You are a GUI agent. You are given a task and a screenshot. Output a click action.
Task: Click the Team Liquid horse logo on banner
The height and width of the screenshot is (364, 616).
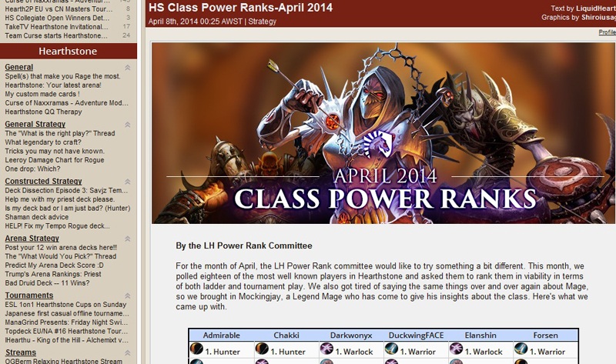377,144
